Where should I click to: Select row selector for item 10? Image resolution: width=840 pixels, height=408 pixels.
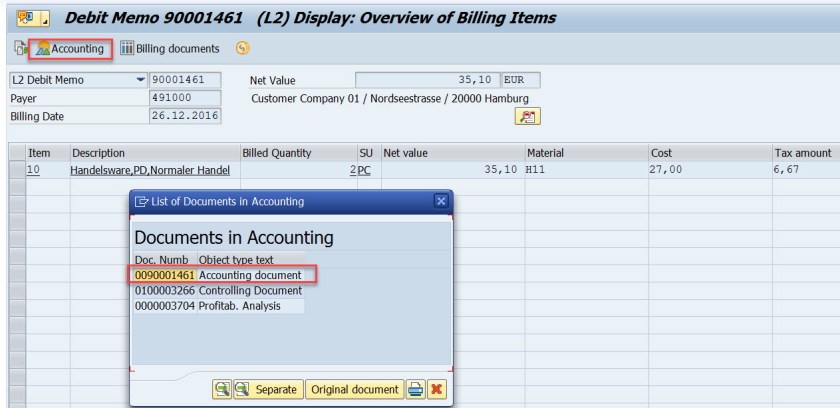tap(18, 170)
